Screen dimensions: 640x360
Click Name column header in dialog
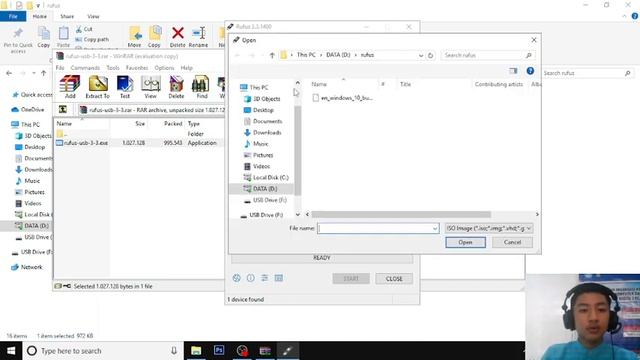pos(319,84)
